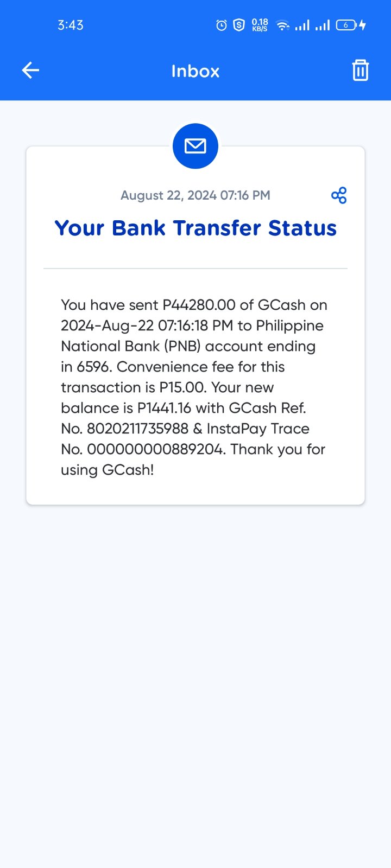Tap the Inbox header title
The image size is (391, 868).
pos(195,71)
